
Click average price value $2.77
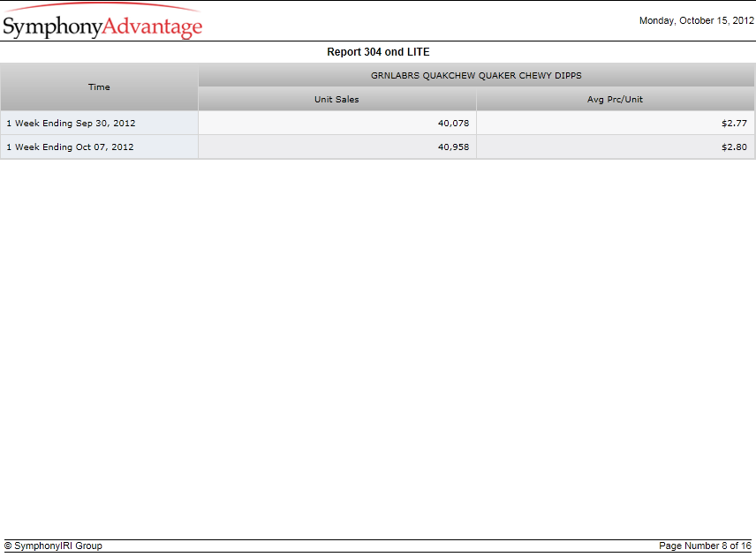tap(734, 124)
